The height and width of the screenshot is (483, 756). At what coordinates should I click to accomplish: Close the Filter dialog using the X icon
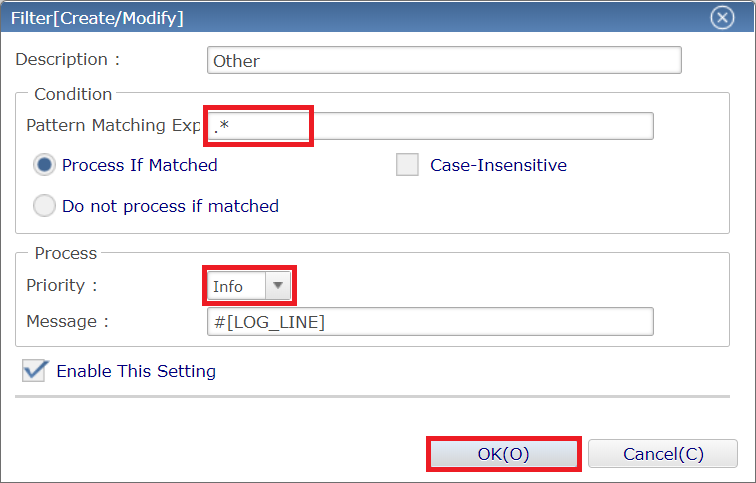click(x=722, y=18)
